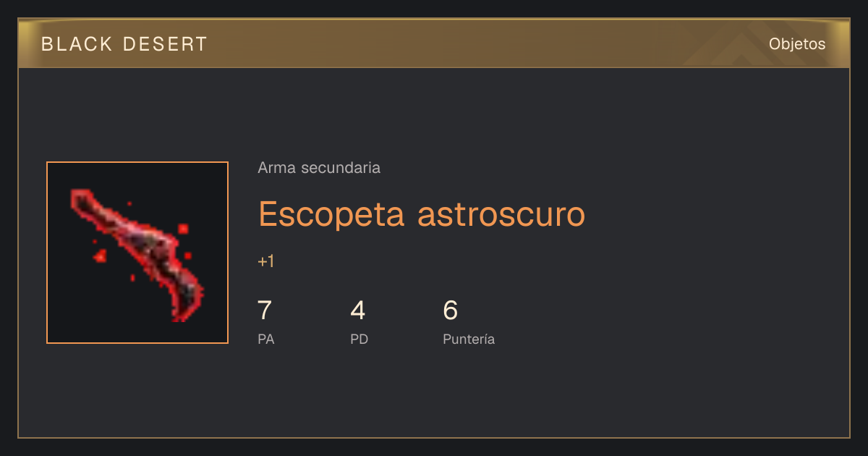Go to the Objetos section
This screenshot has height=456, width=868.
[x=797, y=44]
